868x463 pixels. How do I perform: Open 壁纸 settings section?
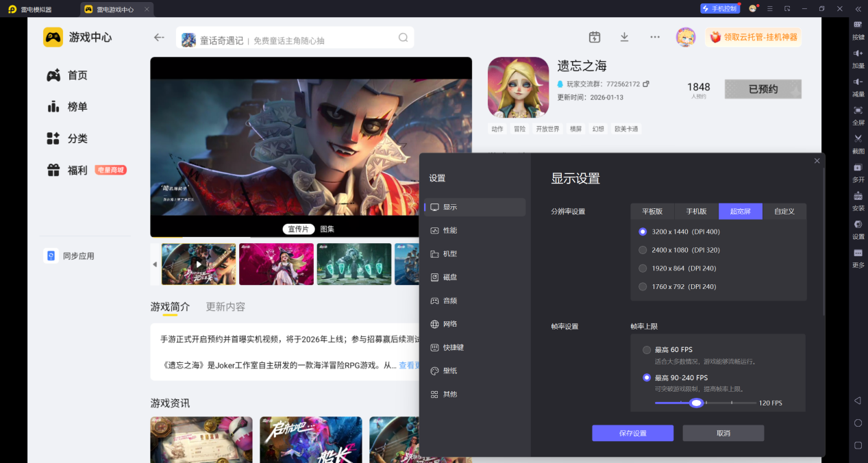475,371
